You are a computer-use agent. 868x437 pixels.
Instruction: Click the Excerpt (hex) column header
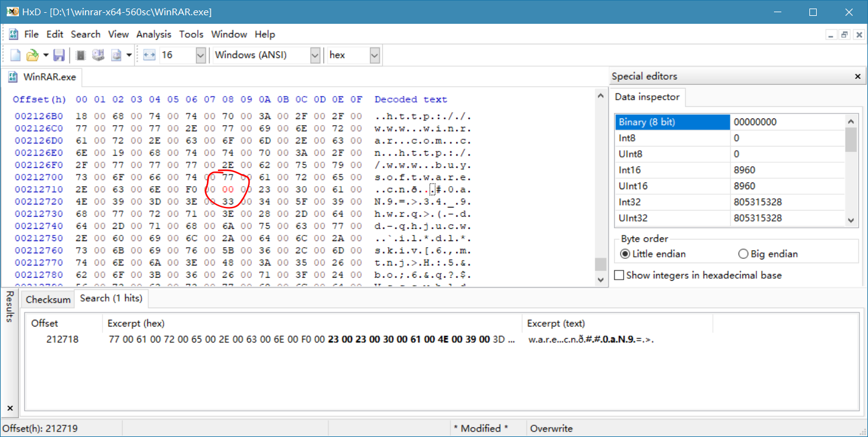click(x=312, y=323)
